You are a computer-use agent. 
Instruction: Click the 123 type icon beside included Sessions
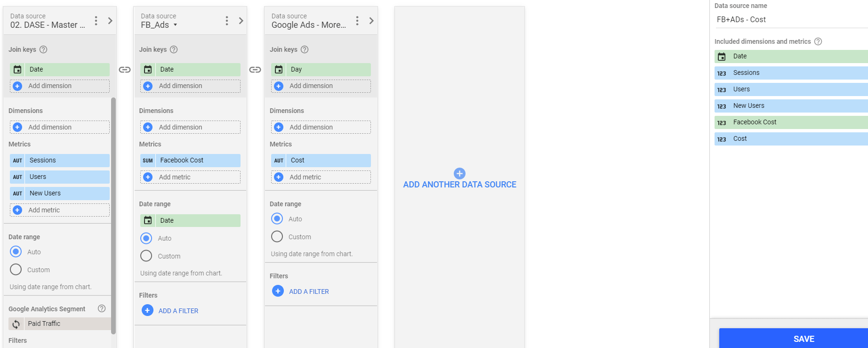click(722, 73)
